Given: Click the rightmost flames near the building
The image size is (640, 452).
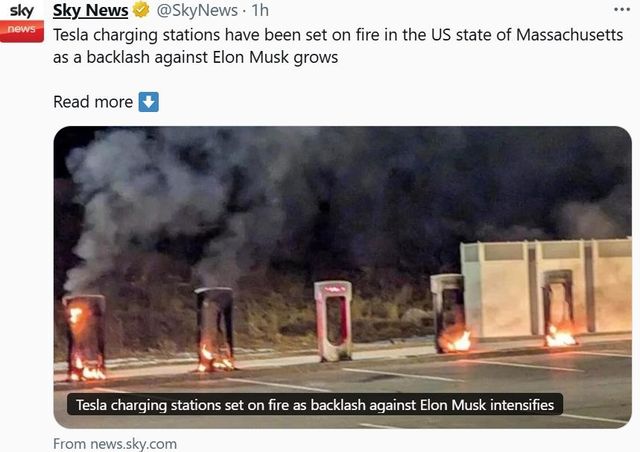Looking at the screenshot, I should pyautogui.click(x=560, y=337).
